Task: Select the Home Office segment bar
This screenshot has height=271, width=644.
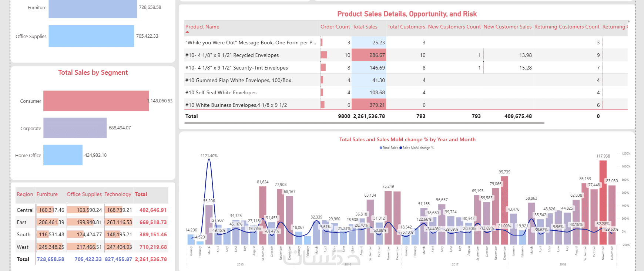Action: tap(63, 155)
